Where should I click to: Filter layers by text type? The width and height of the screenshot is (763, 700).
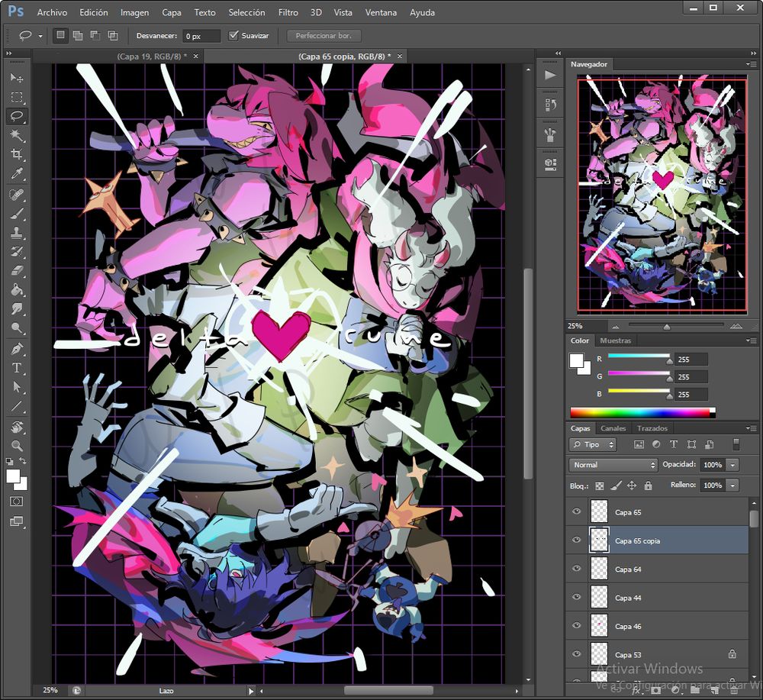click(x=674, y=444)
